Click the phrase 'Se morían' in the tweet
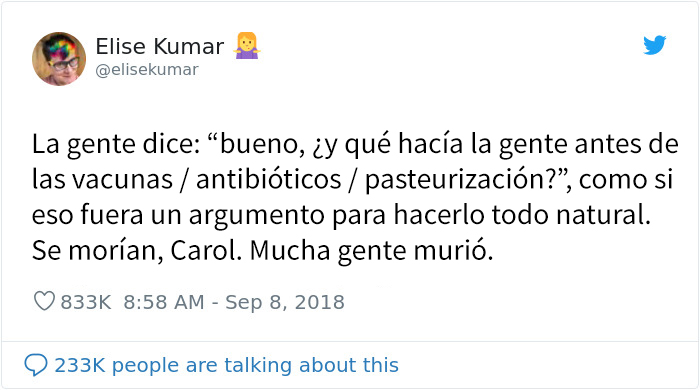 [x=97, y=251]
